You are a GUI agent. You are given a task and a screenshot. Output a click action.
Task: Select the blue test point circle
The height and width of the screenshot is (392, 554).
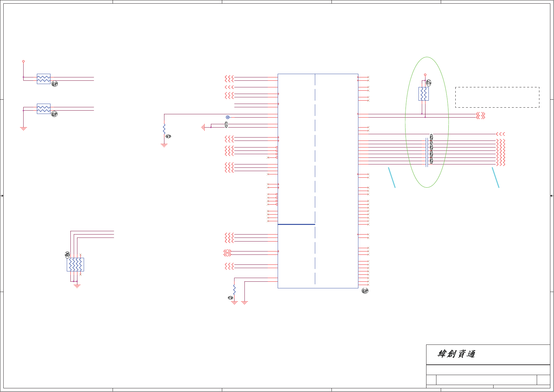tap(228, 117)
